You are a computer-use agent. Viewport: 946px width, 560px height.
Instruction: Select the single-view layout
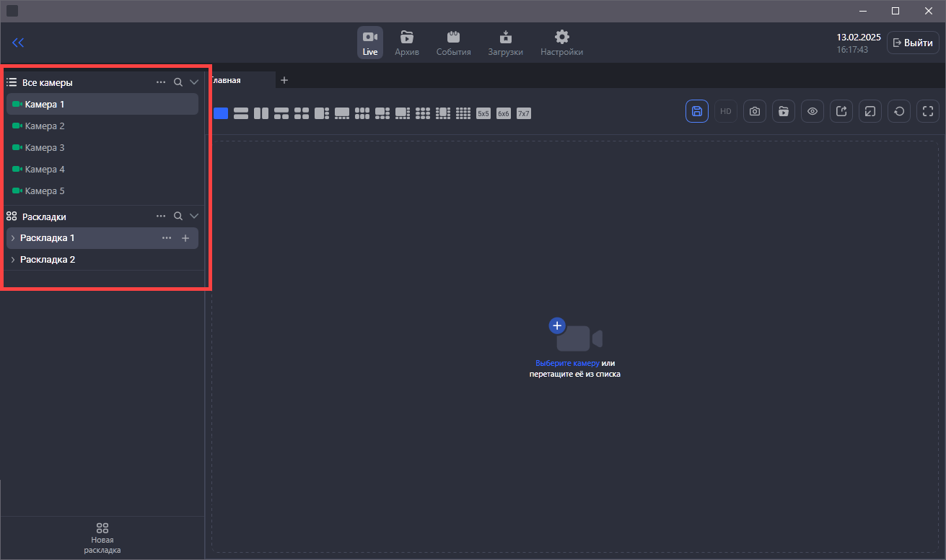(x=221, y=113)
